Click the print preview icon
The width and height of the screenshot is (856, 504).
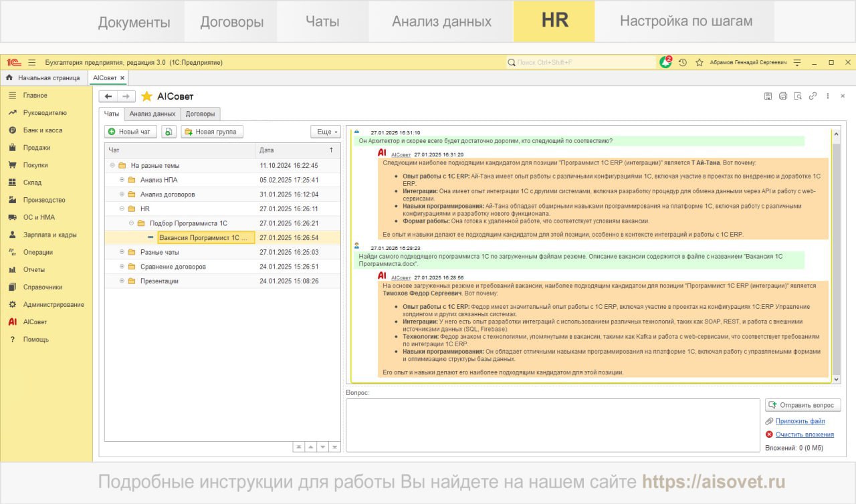pos(798,96)
